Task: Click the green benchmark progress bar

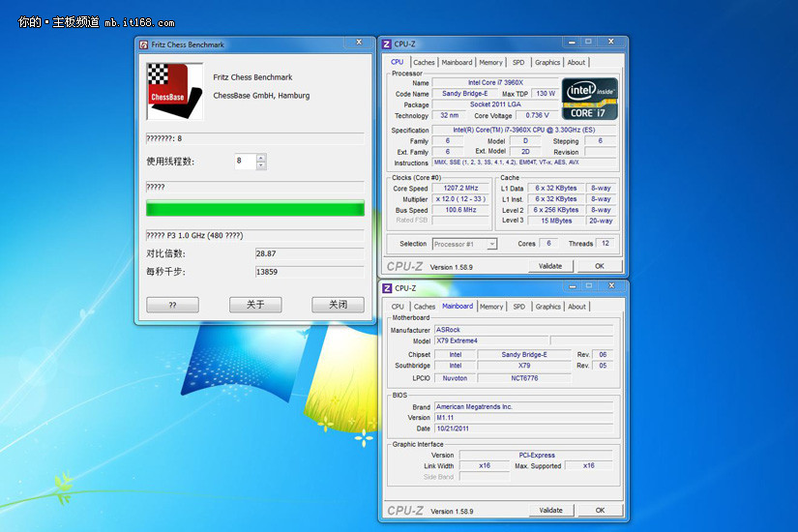Action: coord(255,208)
